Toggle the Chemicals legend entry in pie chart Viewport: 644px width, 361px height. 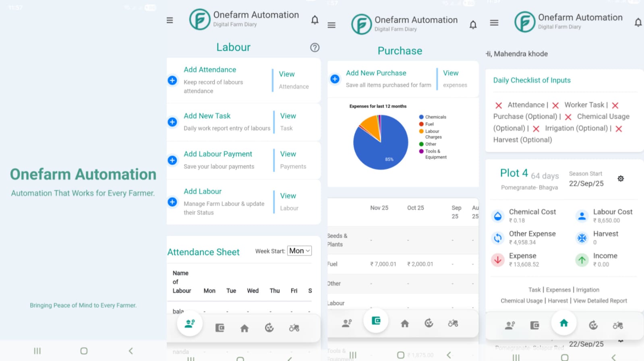click(x=433, y=117)
